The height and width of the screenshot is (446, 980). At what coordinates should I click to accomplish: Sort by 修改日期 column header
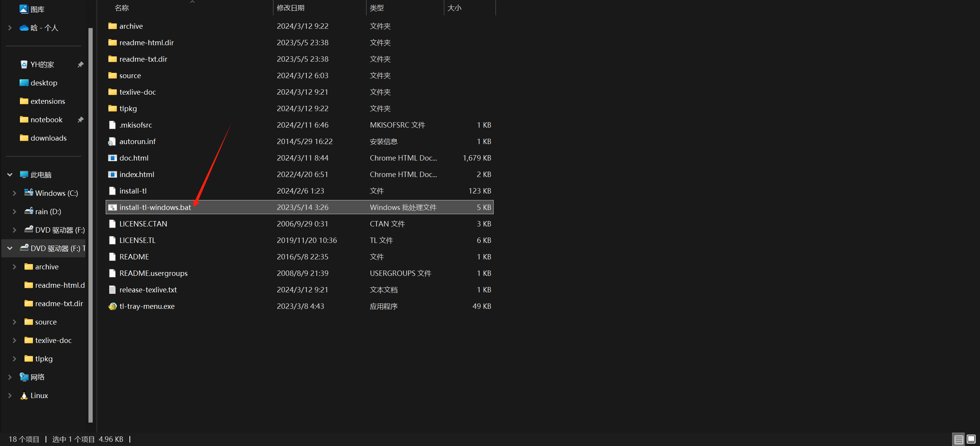pos(290,8)
